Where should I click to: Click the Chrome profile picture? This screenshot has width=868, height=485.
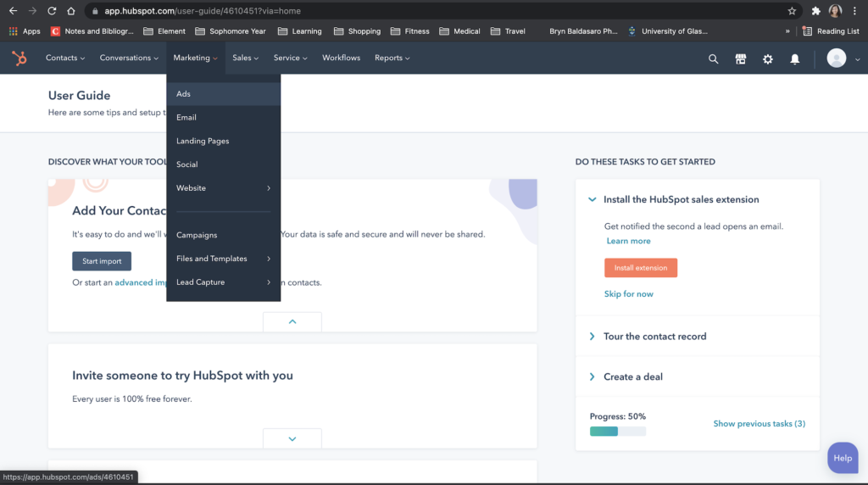(x=835, y=10)
